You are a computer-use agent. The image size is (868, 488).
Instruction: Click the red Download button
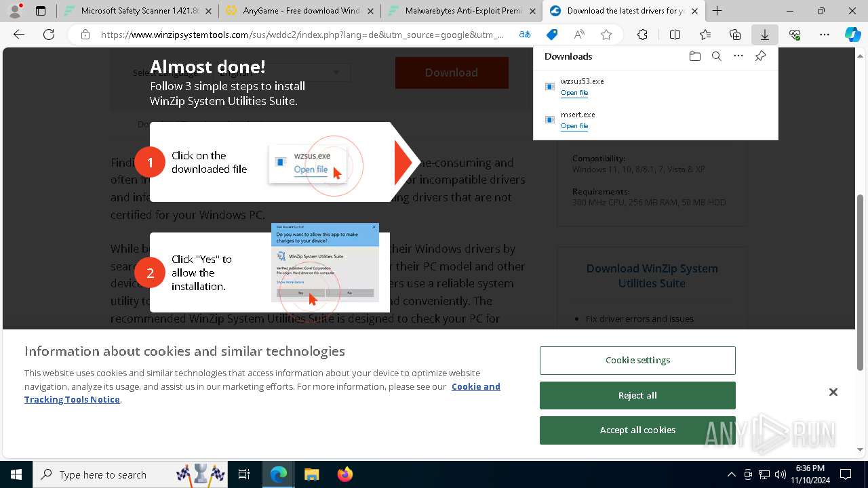click(452, 73)
